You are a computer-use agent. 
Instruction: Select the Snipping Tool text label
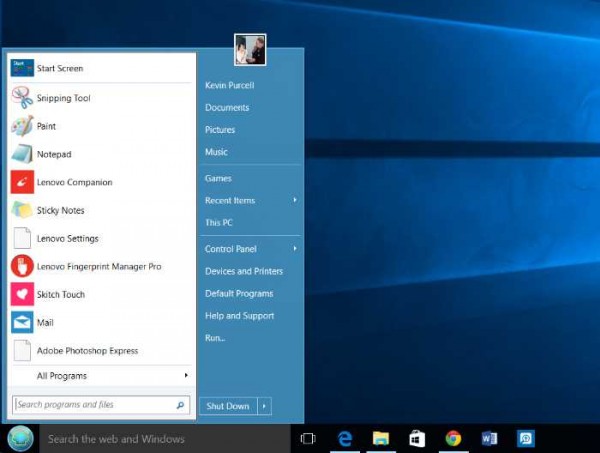64,98
